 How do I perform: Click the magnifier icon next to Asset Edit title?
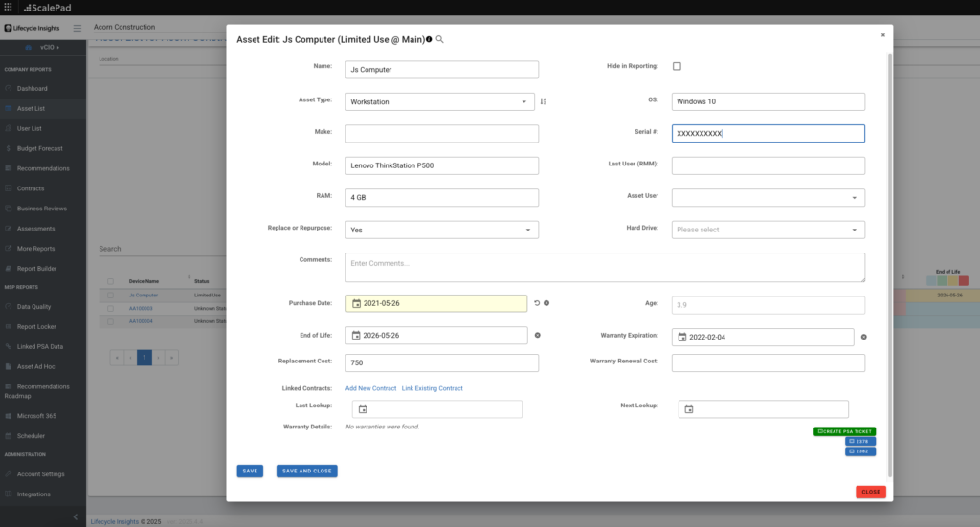tap(440, 39)
